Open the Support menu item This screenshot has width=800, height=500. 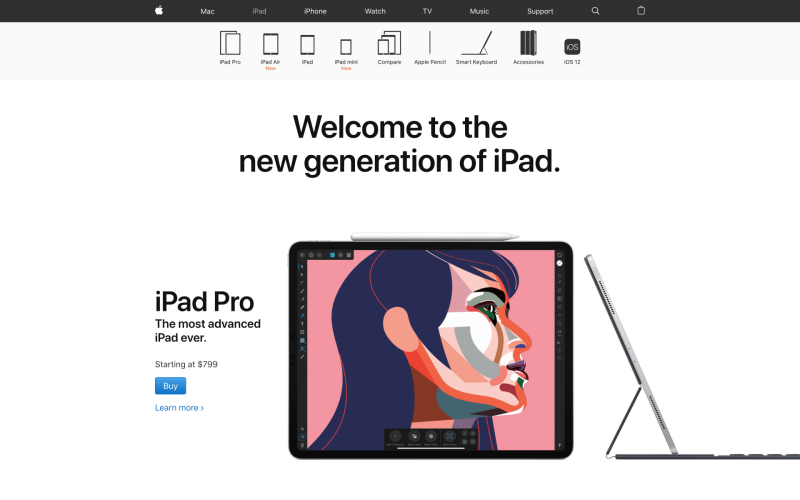click(540, 11)
